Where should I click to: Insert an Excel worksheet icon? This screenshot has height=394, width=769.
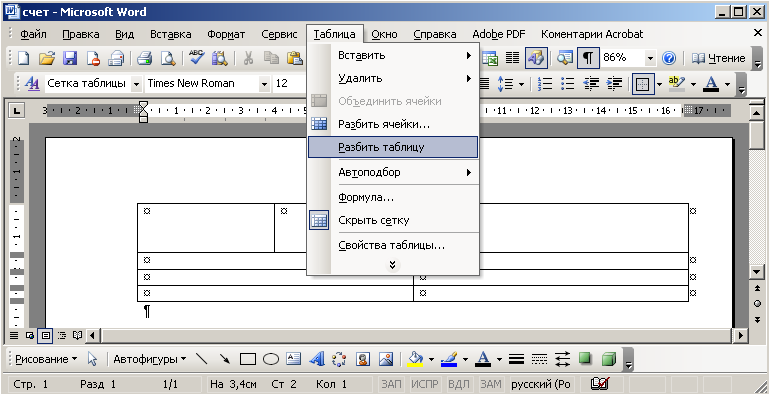489,58
